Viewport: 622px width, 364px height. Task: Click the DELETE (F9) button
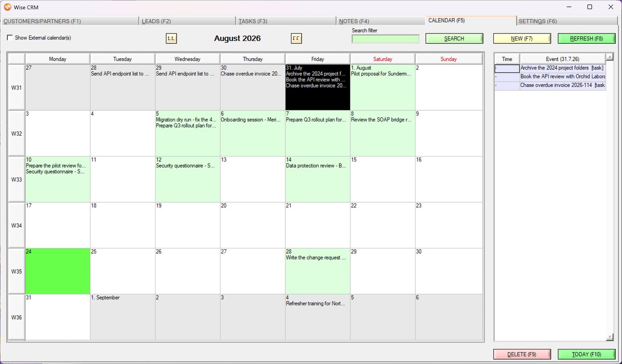[x=522, y=354]
